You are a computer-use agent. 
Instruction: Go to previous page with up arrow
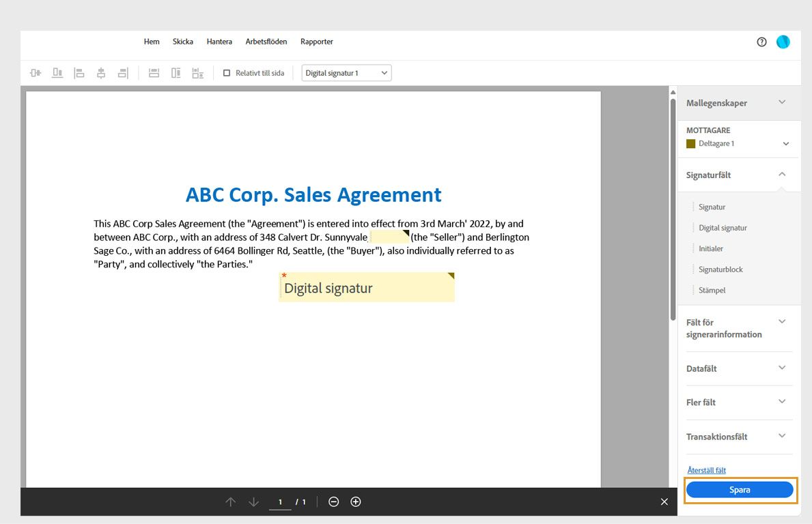[230, 501]
